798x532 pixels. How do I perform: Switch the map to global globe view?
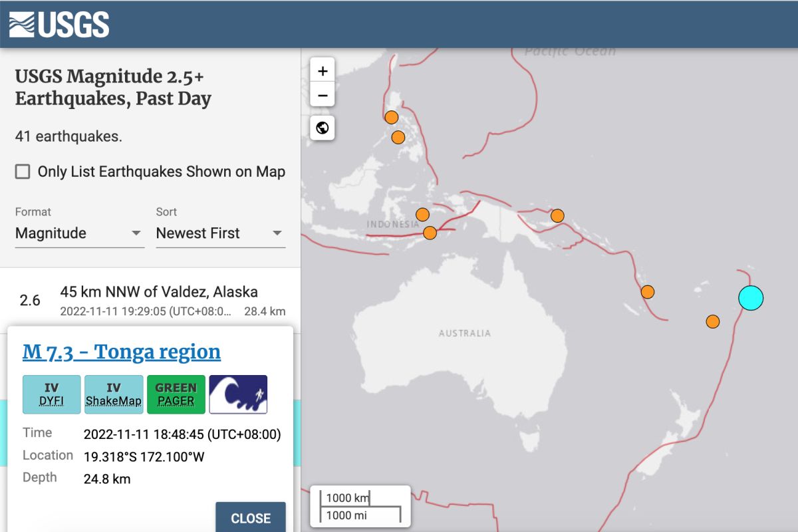pos(322,128)
